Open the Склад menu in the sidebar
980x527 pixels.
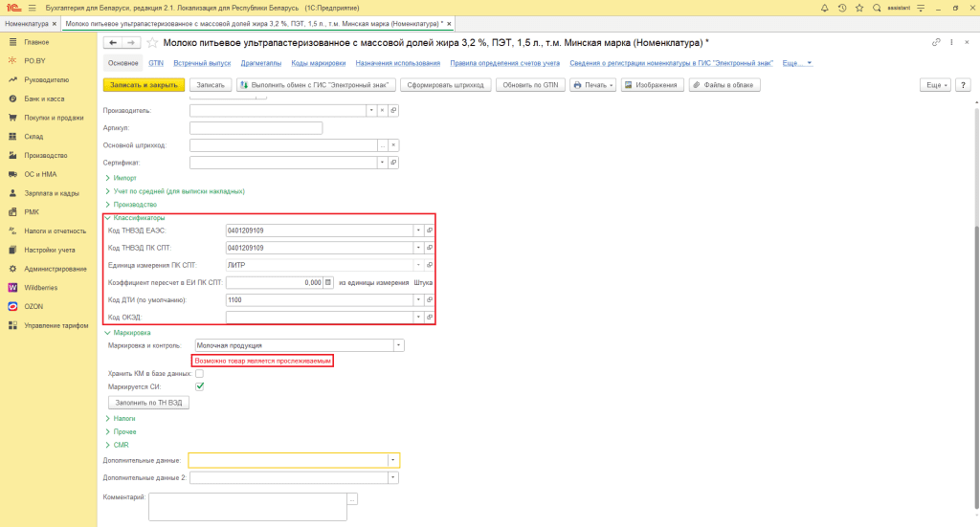[34, 137]
